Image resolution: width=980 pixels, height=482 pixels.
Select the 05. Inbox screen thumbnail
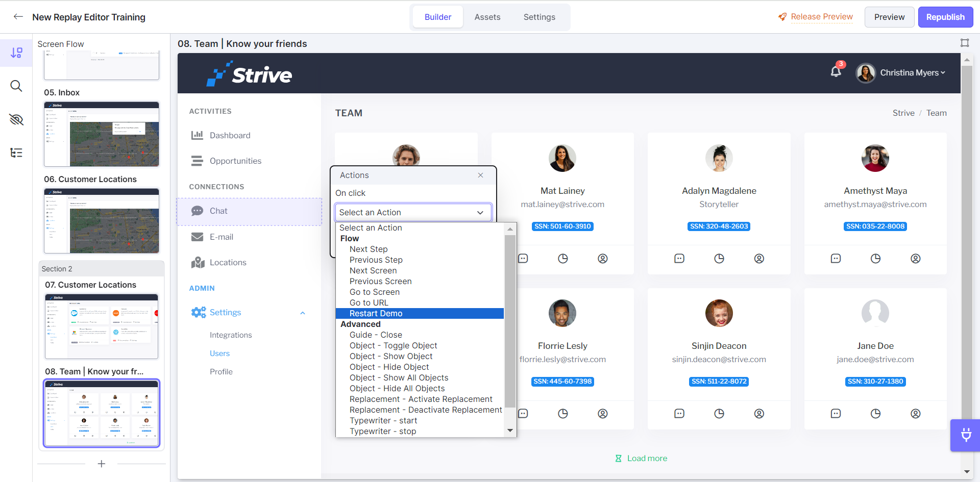point(102,134)
